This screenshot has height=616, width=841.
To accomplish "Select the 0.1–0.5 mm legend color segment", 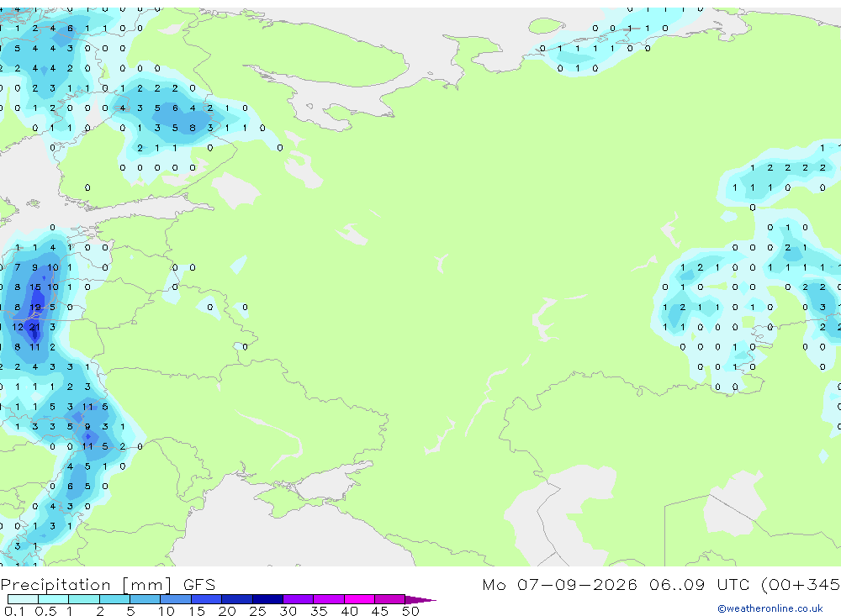I will point(23,599).
